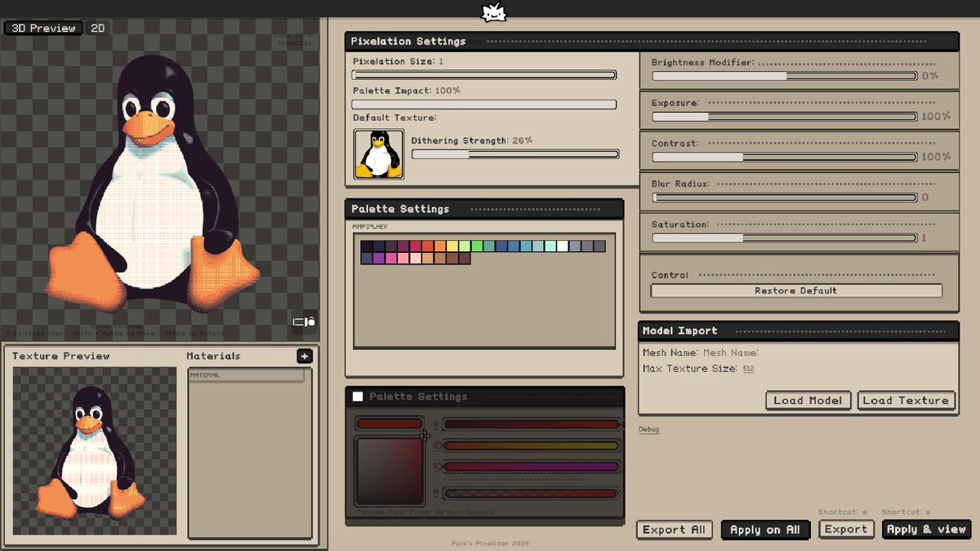Adjust the Blur Radius slider

[785, 198]
